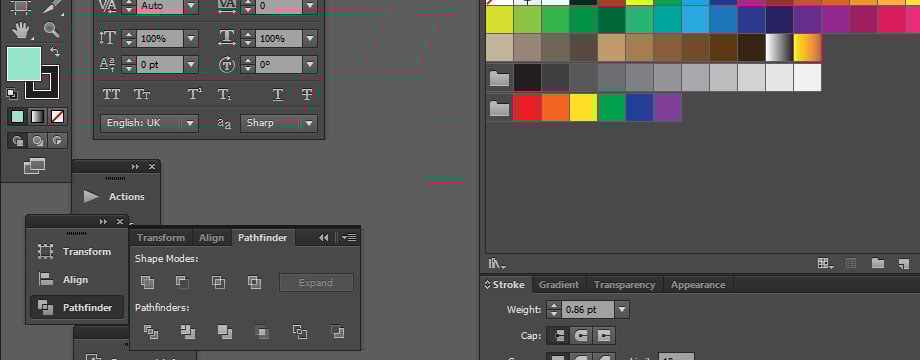Pick the yellow swatch in bottom row

[583, 108]
